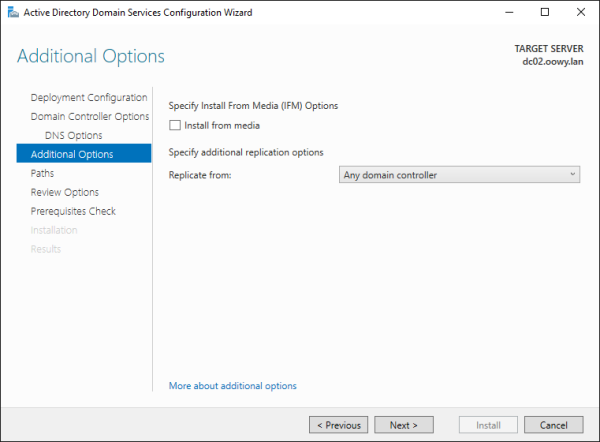The width and height of the screenshot is (600, 442).
Task: Enable the Install from media checkbox
Action: [176, 125]
